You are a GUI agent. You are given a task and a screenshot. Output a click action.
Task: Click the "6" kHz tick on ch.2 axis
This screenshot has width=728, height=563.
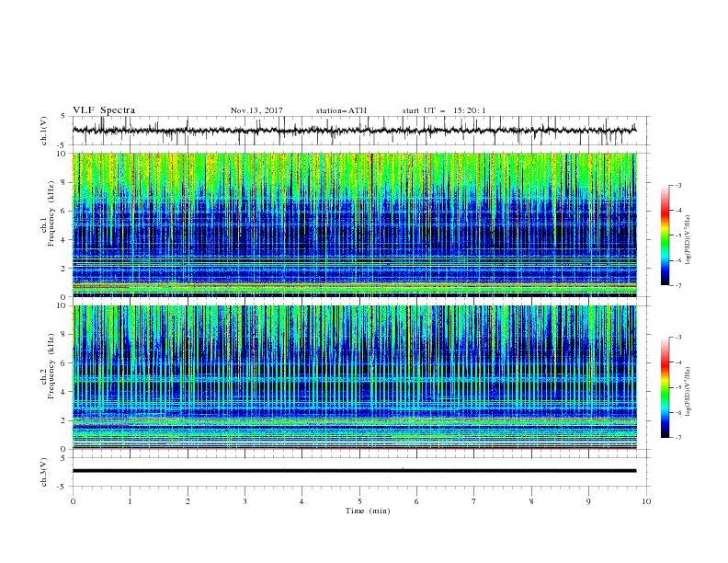[x=65, y=363]
